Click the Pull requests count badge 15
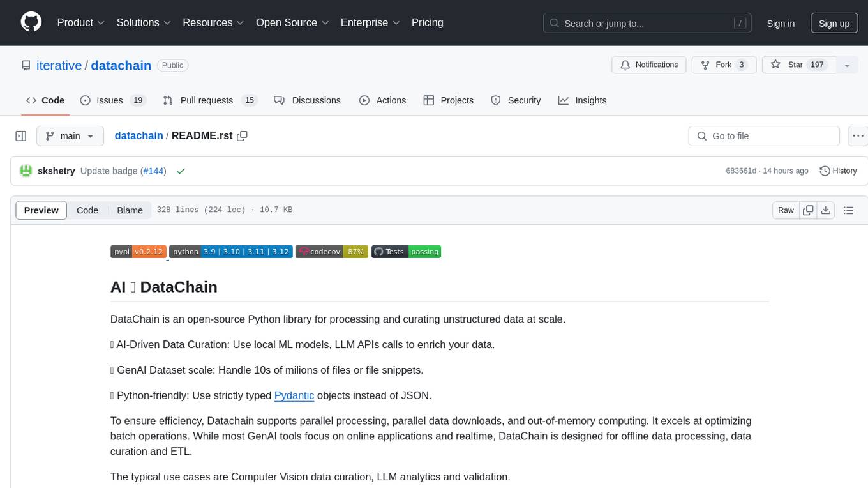Viewport: 868px width, 488px height. [250, 100]
